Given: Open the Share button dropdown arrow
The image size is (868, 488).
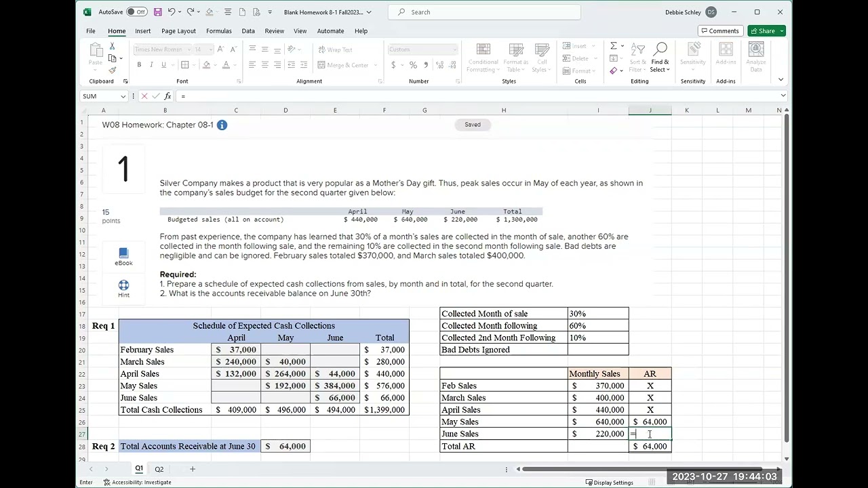Looking at the screenshot, I should pyautogui.click(x=782, y=31).
